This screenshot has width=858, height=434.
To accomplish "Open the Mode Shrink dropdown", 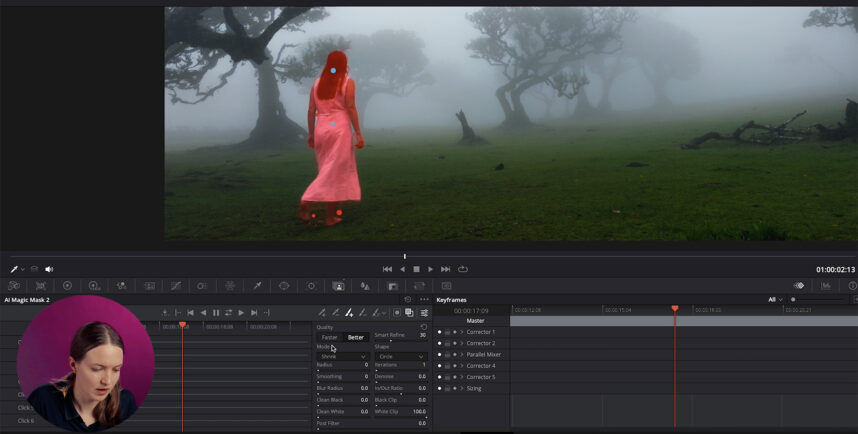I will click(x=343, y=356).
